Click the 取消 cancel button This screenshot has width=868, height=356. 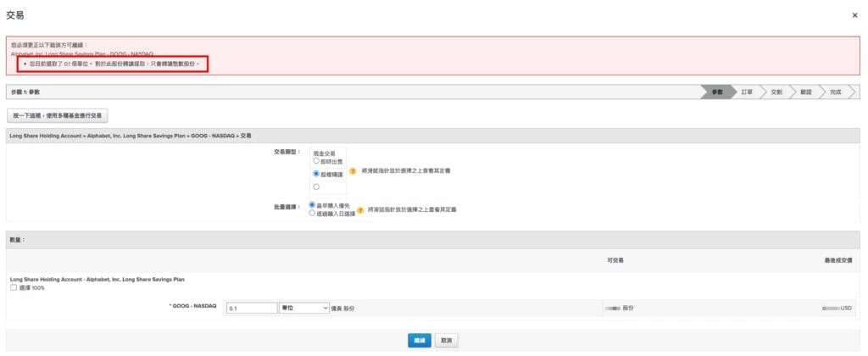(x=446, y=341)
